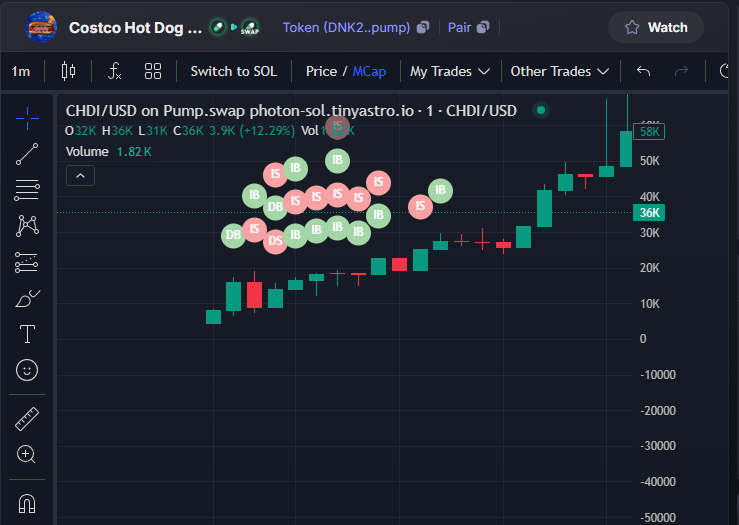Click the SWAP badge icon
Screen dimensions: 739x525
click(250, 27)
